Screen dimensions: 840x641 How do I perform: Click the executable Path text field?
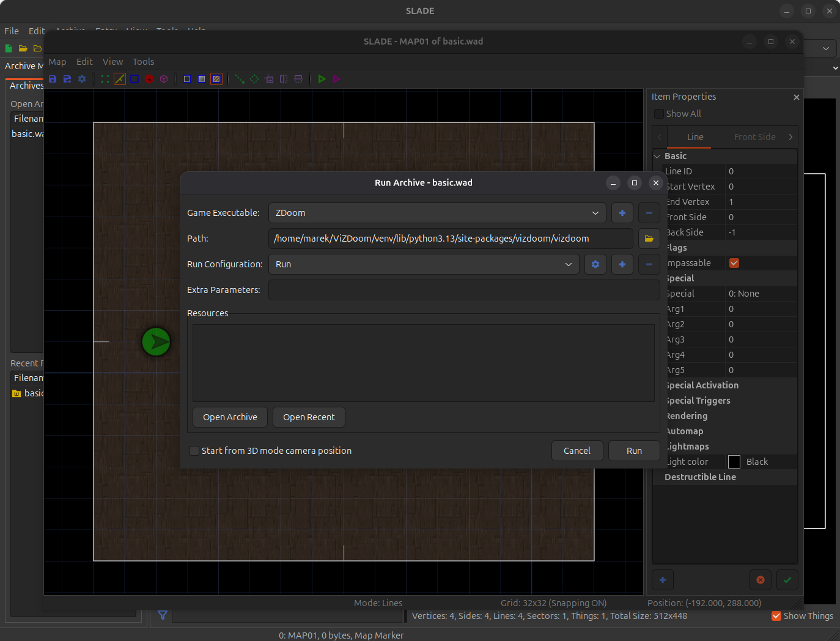451,239
